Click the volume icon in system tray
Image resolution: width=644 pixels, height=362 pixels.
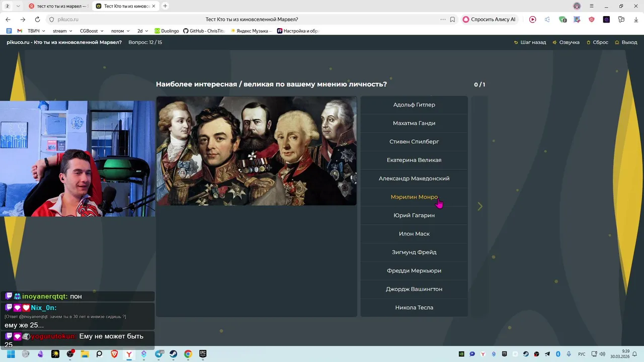[x=602, y=354]
